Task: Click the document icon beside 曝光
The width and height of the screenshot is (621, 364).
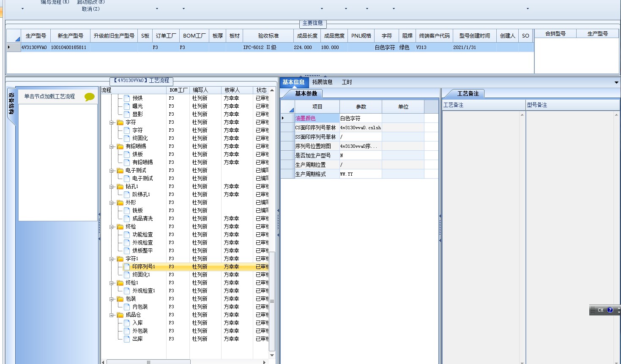Action: pos(127,106)
